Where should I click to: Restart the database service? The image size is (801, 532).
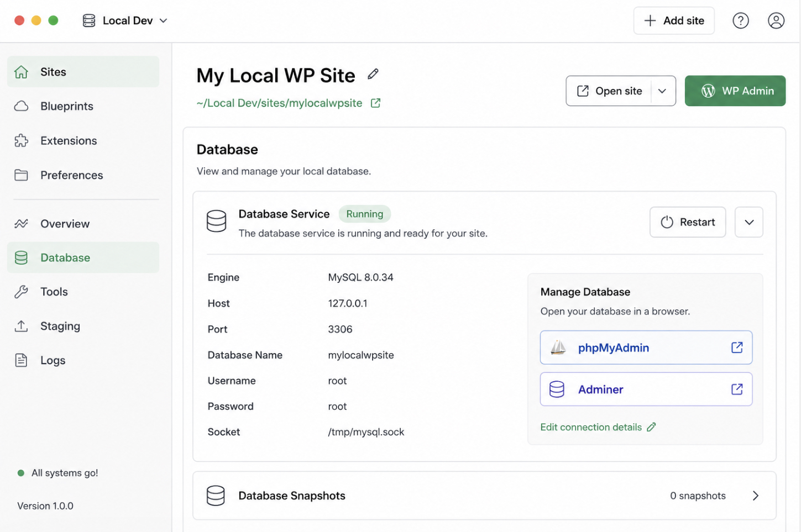coord(688,222)
